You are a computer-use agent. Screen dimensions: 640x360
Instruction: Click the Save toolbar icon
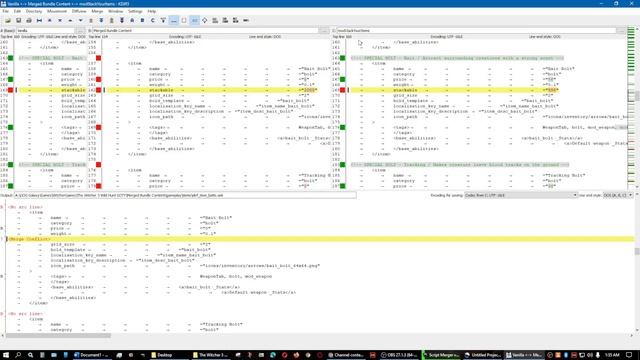tap(18, 20)
